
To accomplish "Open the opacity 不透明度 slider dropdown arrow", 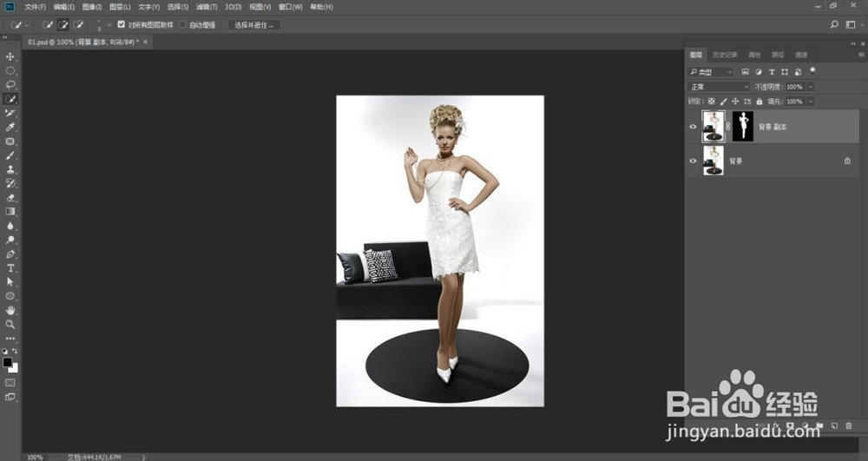I will 811,87.
